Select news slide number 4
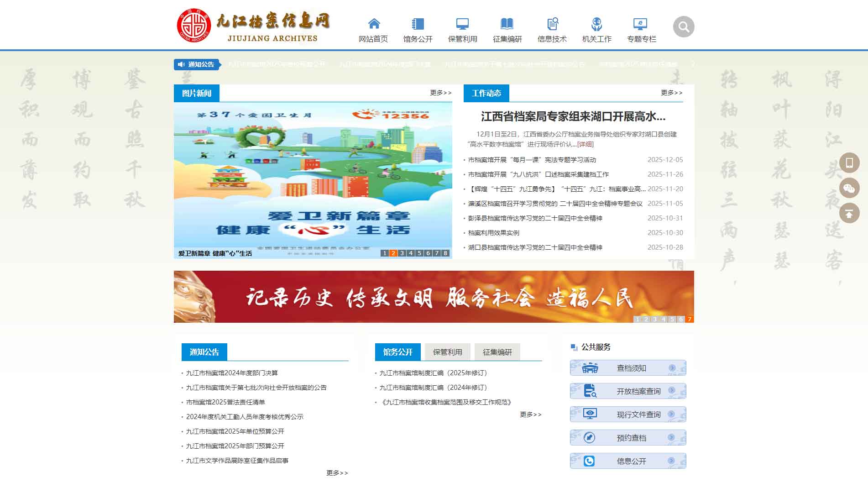868x493 pixels. point(411,253)
